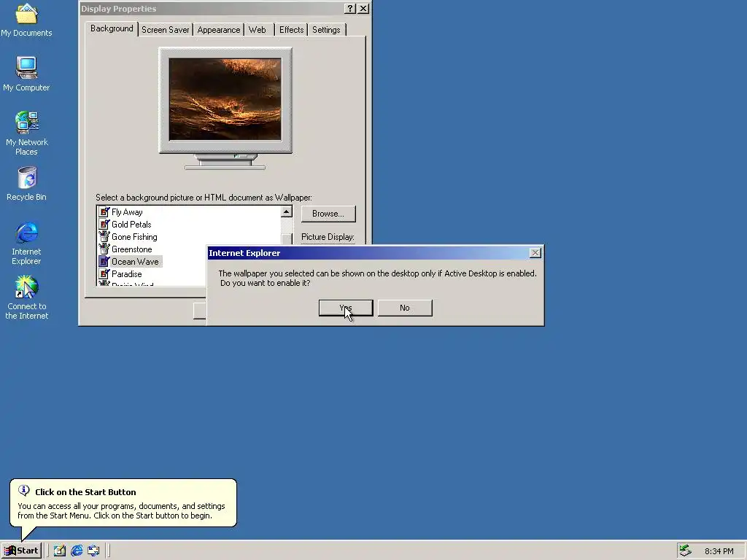Viewport: 747px width, 560px height.
Task: Close the Display Properties window
Action: pyautogui.click(x=363, y=9)
